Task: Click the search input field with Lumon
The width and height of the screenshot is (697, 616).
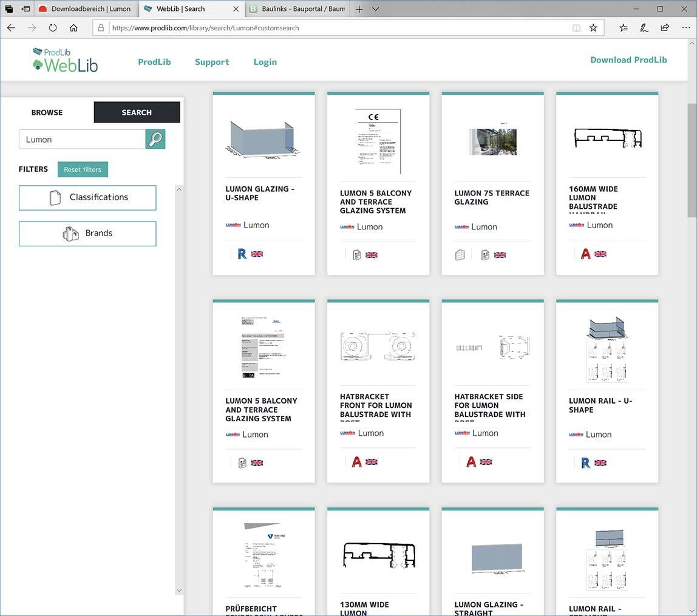Action: point(82,139)
